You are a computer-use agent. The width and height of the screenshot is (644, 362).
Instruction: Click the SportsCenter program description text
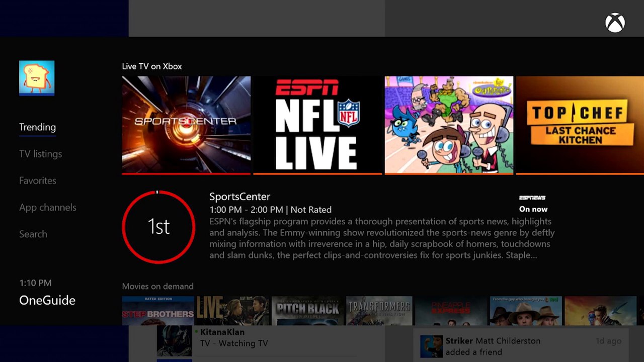click(382, 238)
